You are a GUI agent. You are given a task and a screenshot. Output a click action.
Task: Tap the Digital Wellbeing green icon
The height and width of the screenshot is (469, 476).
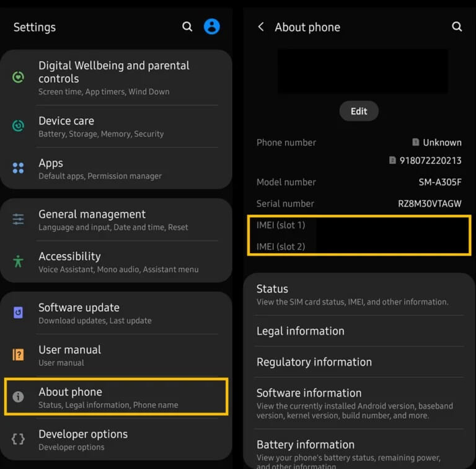tap(19, 78)
